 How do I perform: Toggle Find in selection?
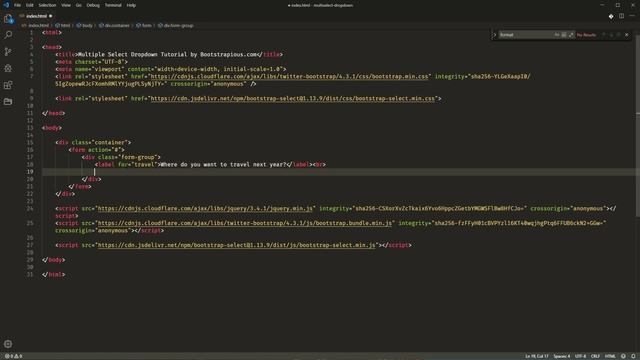pyautogui.click(x=619, y=35)
